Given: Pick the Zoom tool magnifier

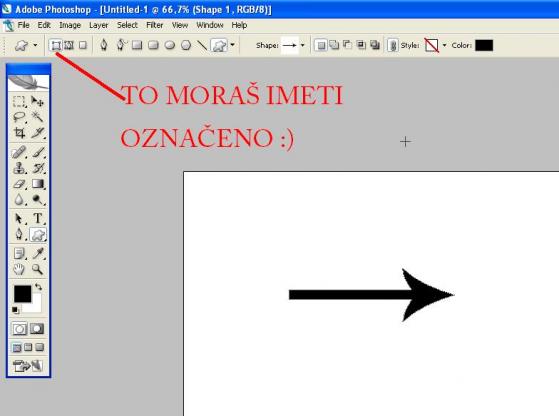Looking at the screenshot, I should click(x=37, y=269).
